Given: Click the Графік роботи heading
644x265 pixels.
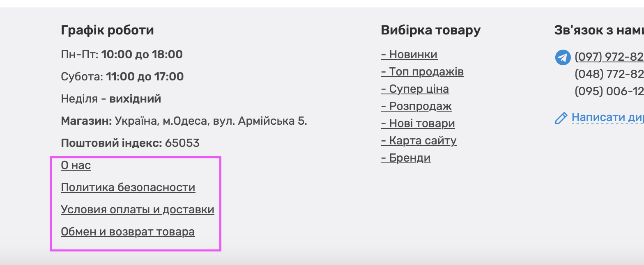Looking at the screenshot, I should (107, 30).
